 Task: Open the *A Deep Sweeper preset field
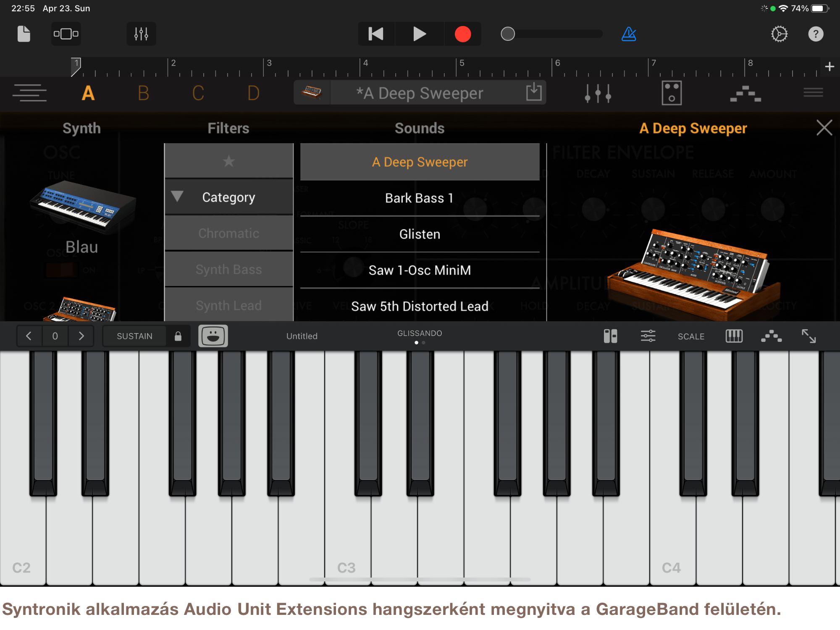point(420,93)
